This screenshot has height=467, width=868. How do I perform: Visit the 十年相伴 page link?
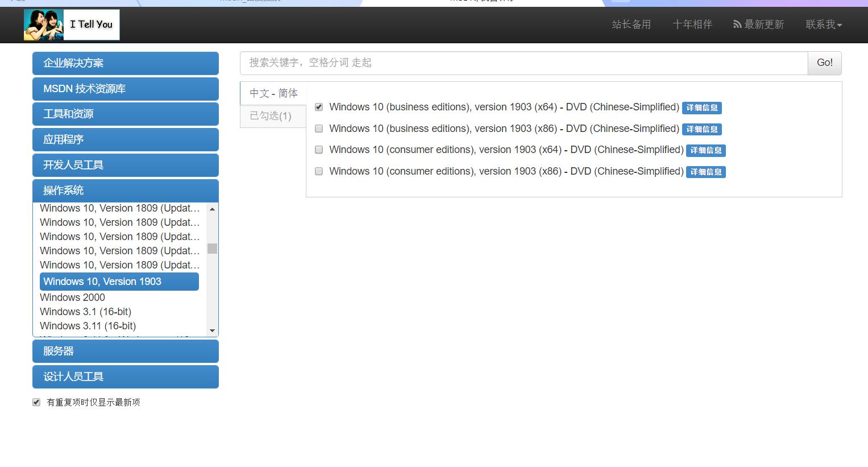pyautogui.click(x=692, y=24)
